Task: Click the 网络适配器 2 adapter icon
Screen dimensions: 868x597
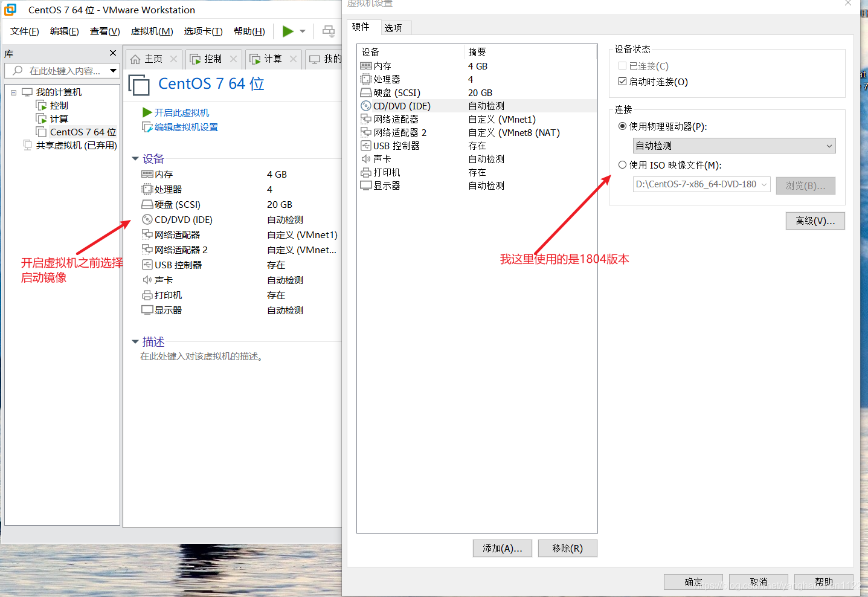Action: pos(367,132)
